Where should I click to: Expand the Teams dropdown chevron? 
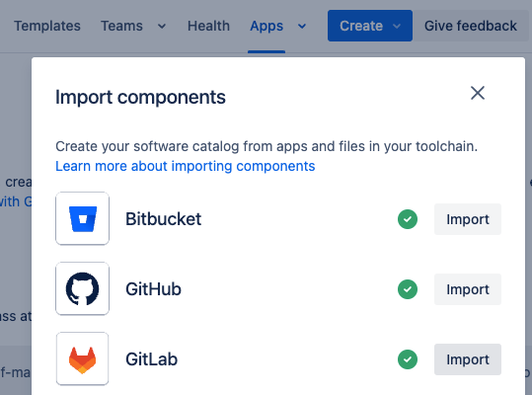coord(162,26)
